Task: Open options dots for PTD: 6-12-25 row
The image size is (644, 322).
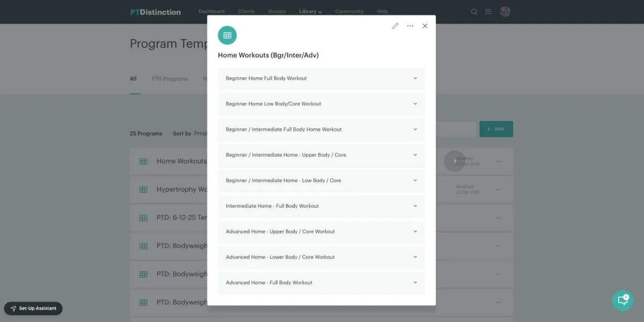Action: (x=498, y=218)
